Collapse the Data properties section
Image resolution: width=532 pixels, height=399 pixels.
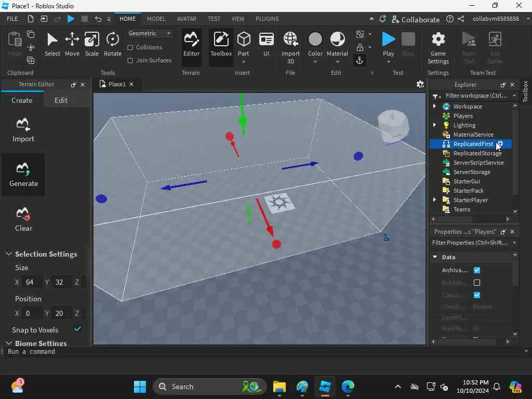[435, 257]
